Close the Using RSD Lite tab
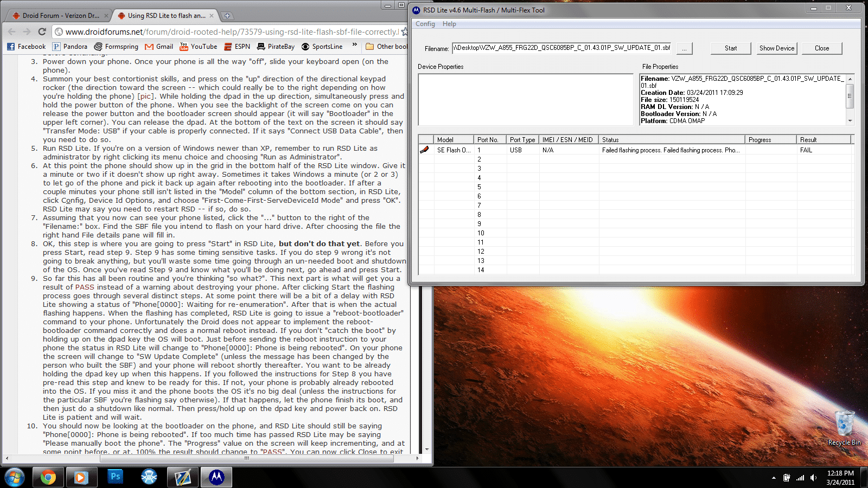Image resolution: width=868 pixels, height=488 pixels. [x=212, y=16]
